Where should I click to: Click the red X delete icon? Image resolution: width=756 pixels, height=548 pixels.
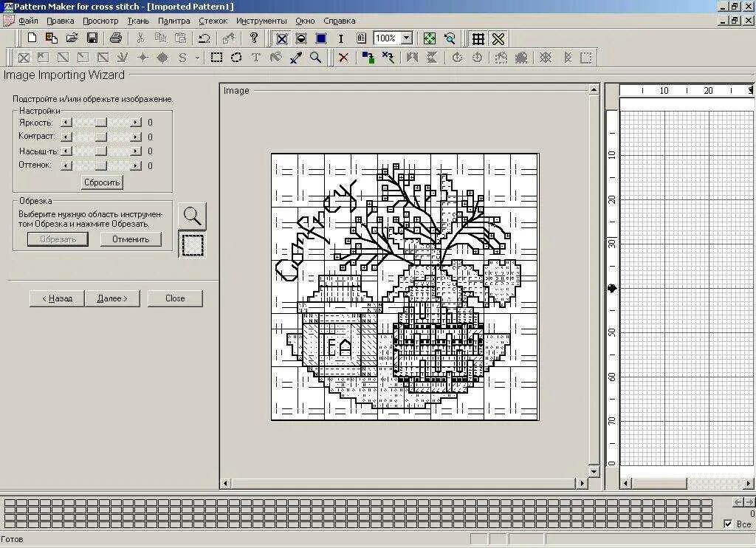coord(343,58)
